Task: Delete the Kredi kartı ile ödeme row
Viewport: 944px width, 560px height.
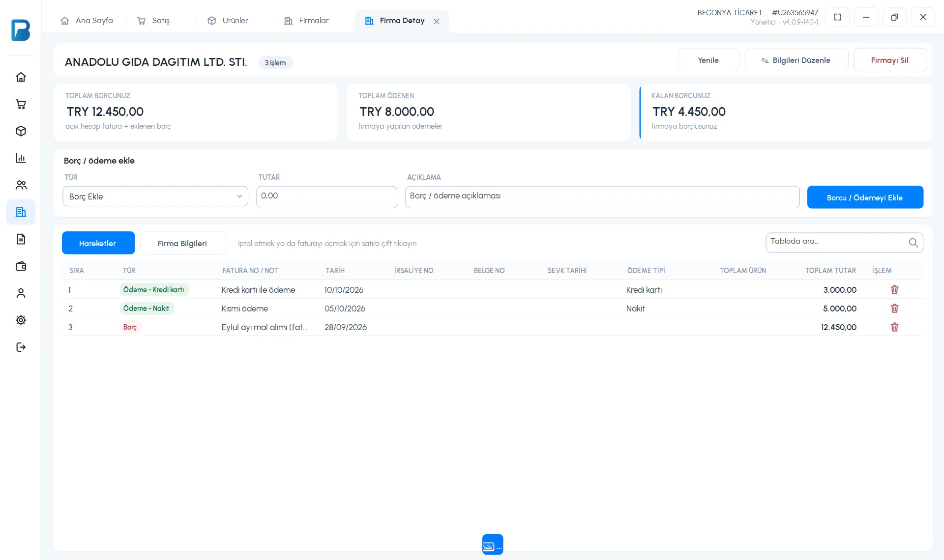Action: (x=894, y=290)
